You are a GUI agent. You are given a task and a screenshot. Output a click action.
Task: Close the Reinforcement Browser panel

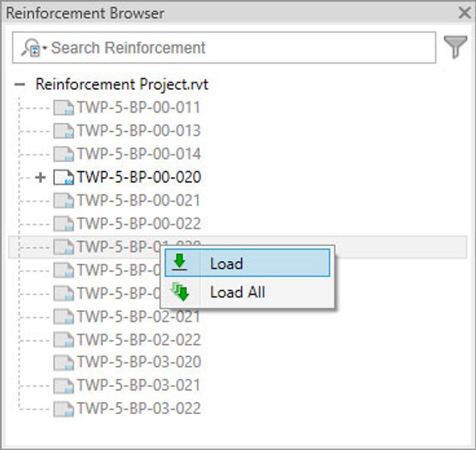click(x=465, y=13)
